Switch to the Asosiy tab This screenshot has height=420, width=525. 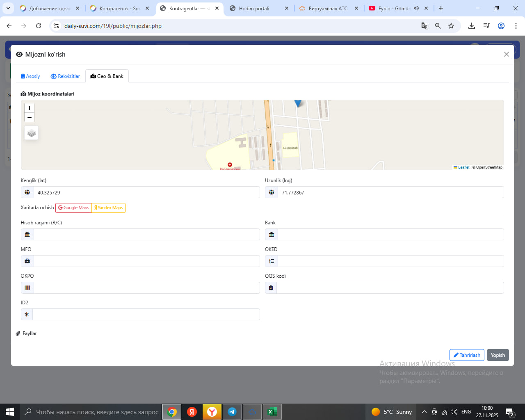tap(30, 76)
